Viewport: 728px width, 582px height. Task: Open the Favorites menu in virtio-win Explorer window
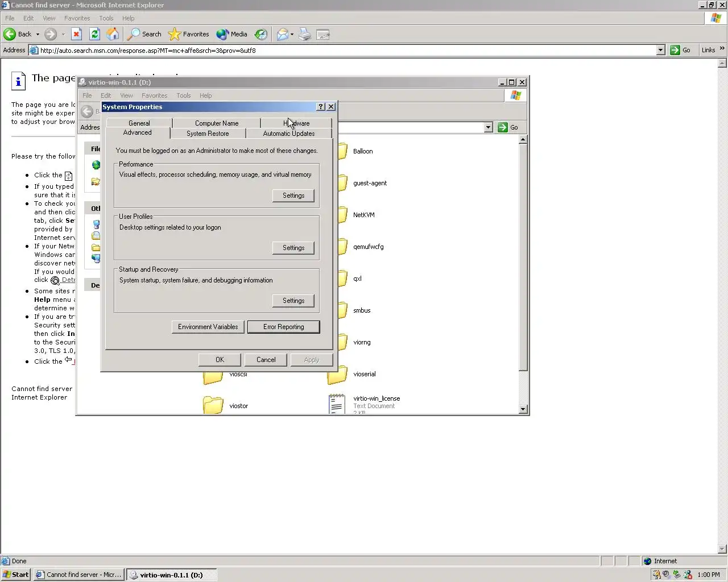tap(154, 95)
